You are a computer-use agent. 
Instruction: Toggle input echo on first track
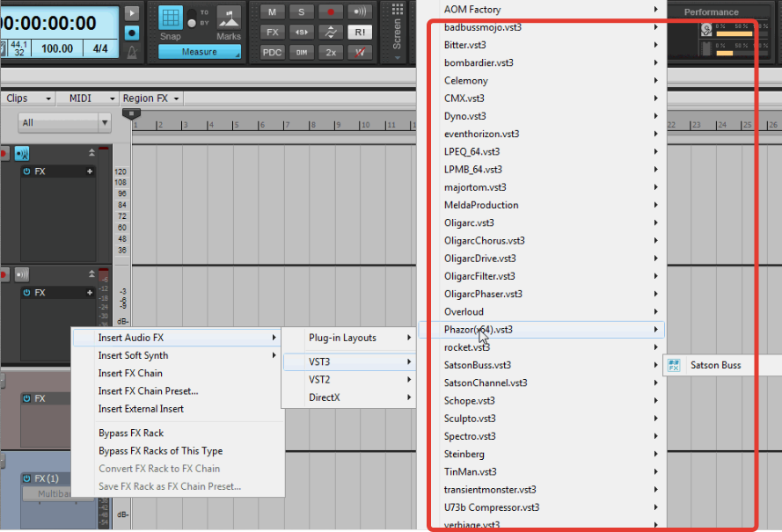click(22, 154)
